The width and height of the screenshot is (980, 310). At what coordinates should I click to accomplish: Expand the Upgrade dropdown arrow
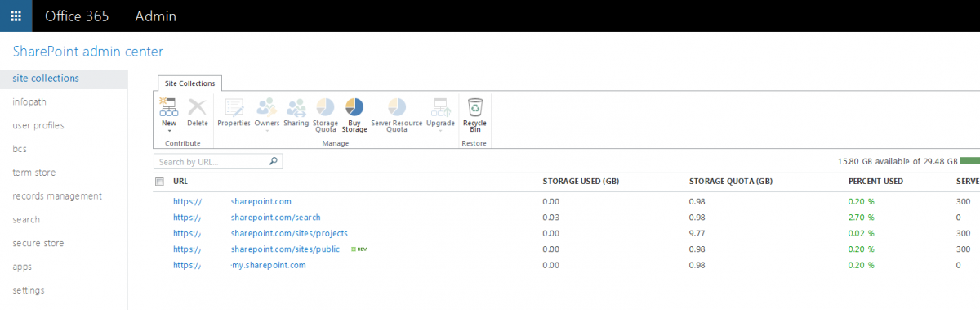440,130
